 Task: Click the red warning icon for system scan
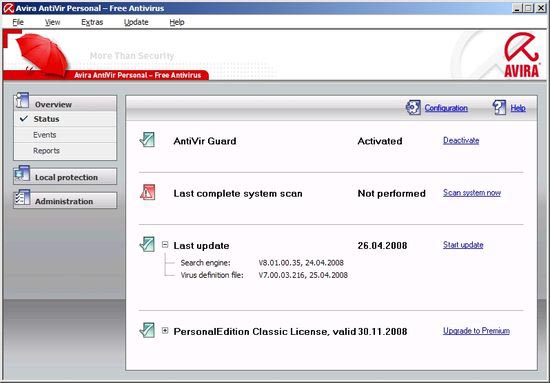147,192
